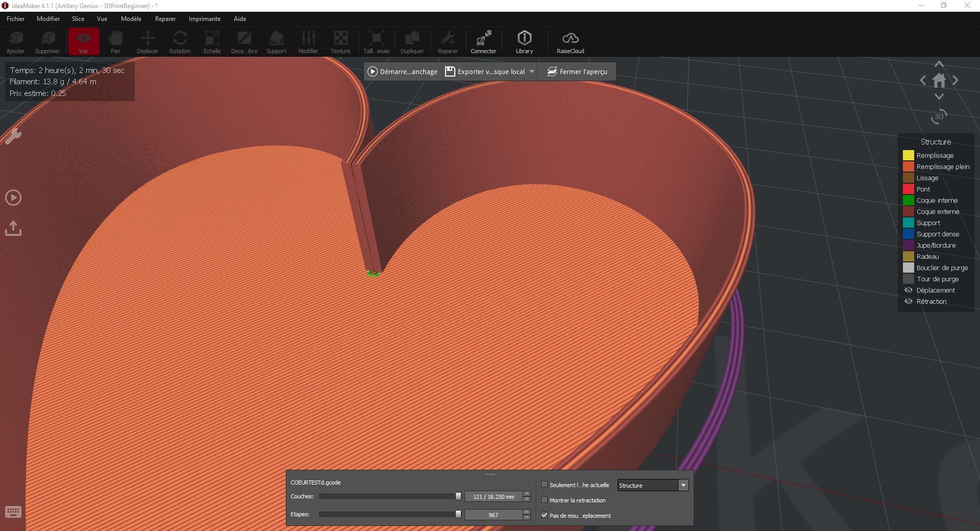Expand the Exporter dropdown arrow

[531, 71]
